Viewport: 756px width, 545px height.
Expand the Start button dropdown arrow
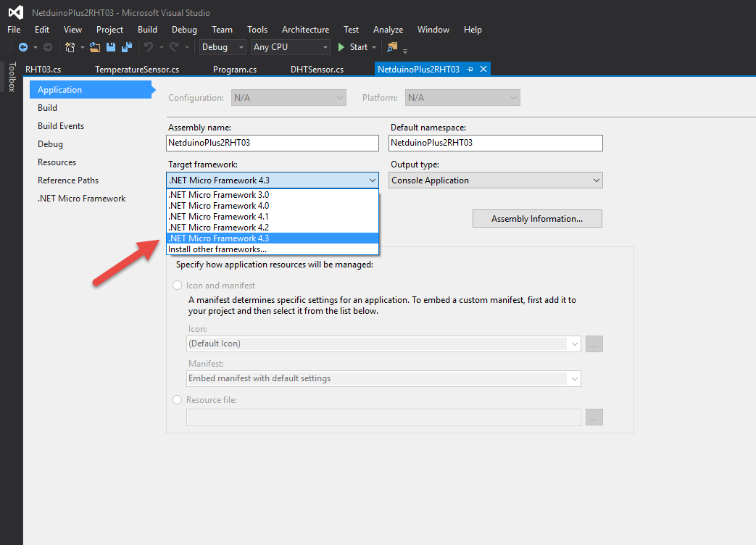[374, 47]
